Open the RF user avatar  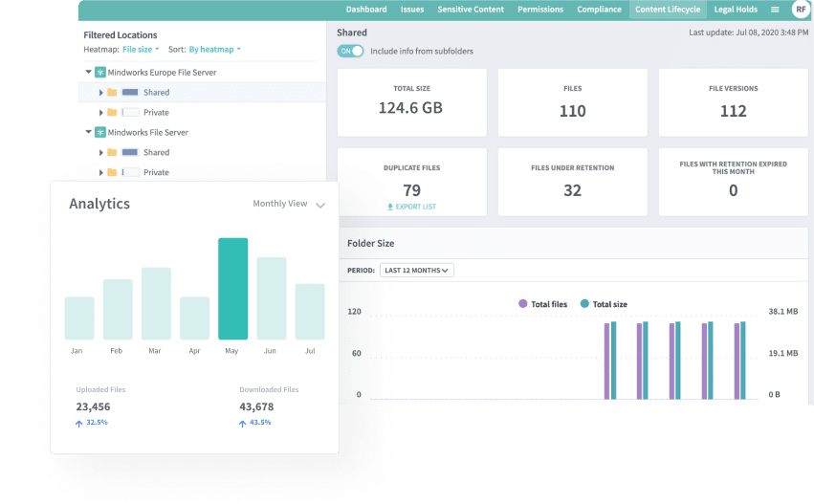click(801, 10)
